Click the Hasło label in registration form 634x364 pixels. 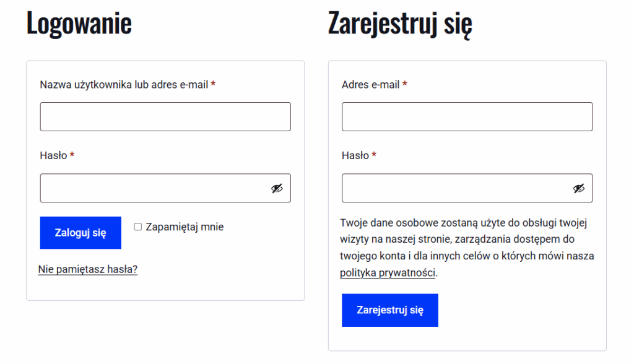point(355,156)
